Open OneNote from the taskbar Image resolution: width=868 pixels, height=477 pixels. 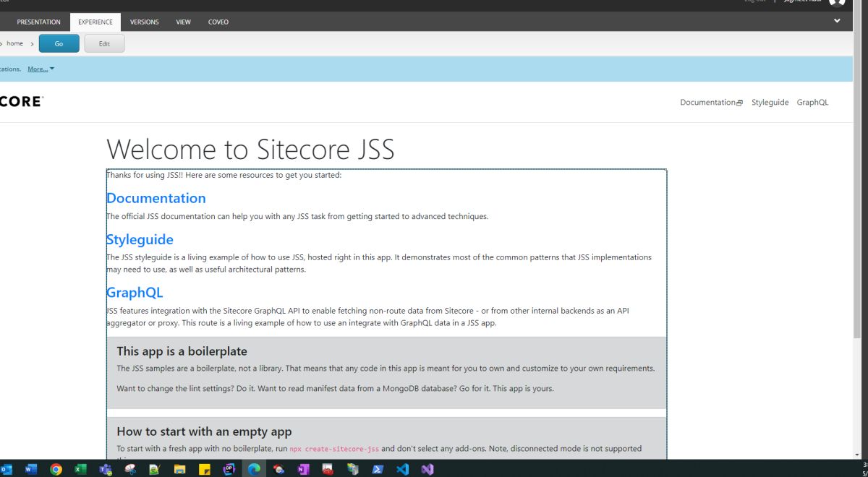coord(303,469)
